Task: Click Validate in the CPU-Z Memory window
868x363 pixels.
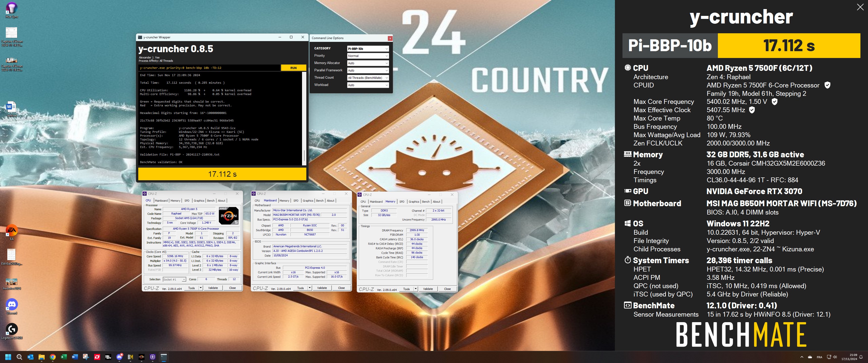Action: pos(428,289)
